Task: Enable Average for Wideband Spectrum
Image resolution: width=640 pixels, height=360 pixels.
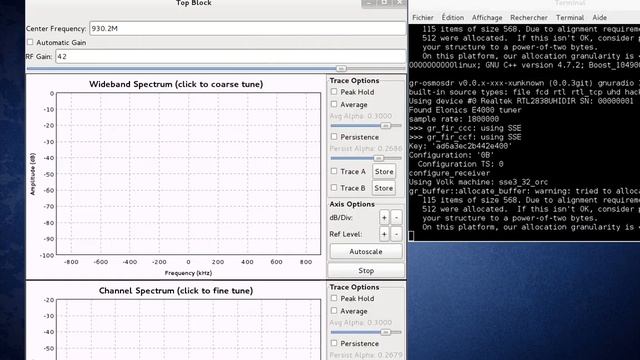Action: [x=334, y=104]
